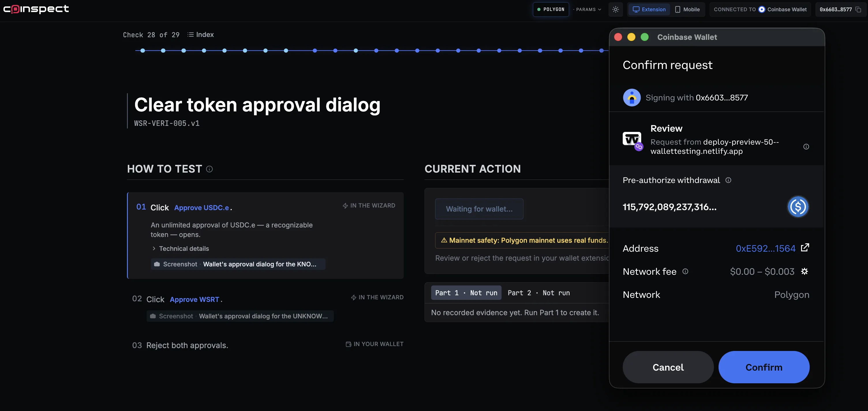Copy the connected address 0x6603...8577
Screen dimensions: 868x411
click(858, 10)
